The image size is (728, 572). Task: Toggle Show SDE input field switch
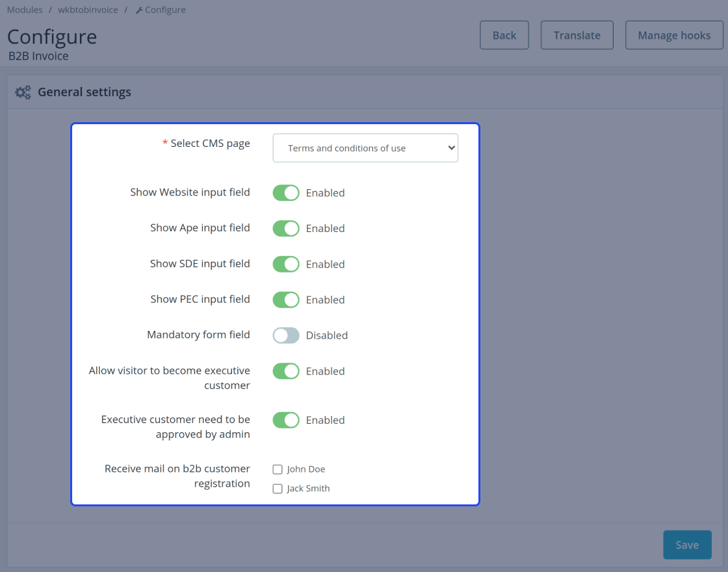click(x=286, y=264)
